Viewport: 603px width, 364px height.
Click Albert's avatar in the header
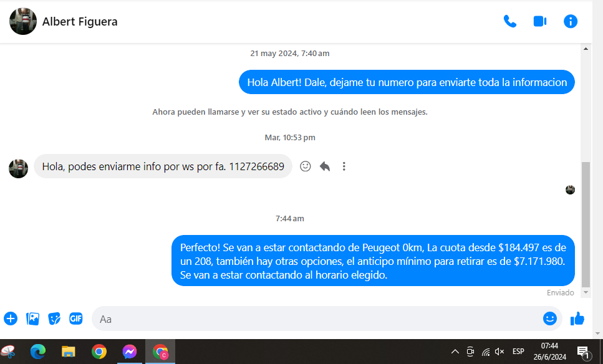23,22
